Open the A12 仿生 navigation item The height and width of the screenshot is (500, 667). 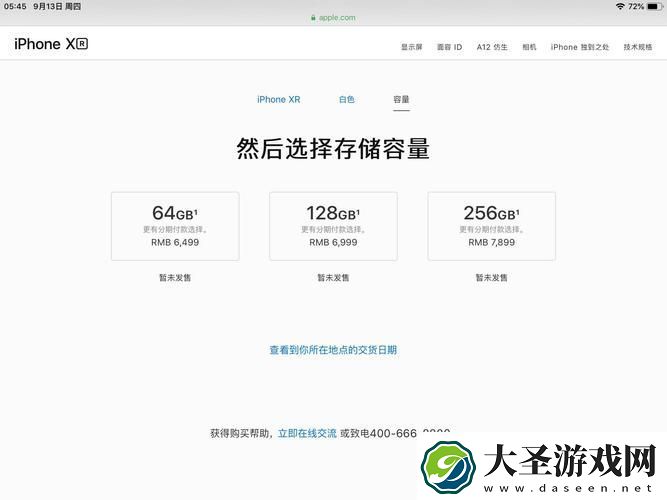point(492,47)
